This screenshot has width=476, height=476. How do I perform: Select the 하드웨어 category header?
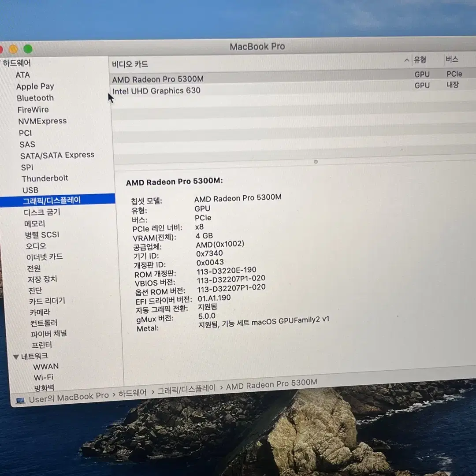17,63
